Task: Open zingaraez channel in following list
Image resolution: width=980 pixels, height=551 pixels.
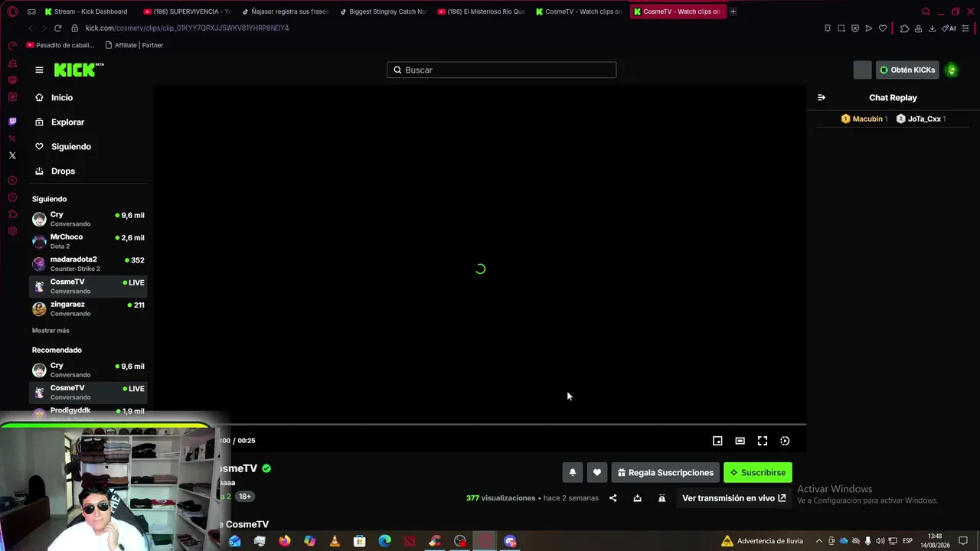Action: [x=88, y=309]
